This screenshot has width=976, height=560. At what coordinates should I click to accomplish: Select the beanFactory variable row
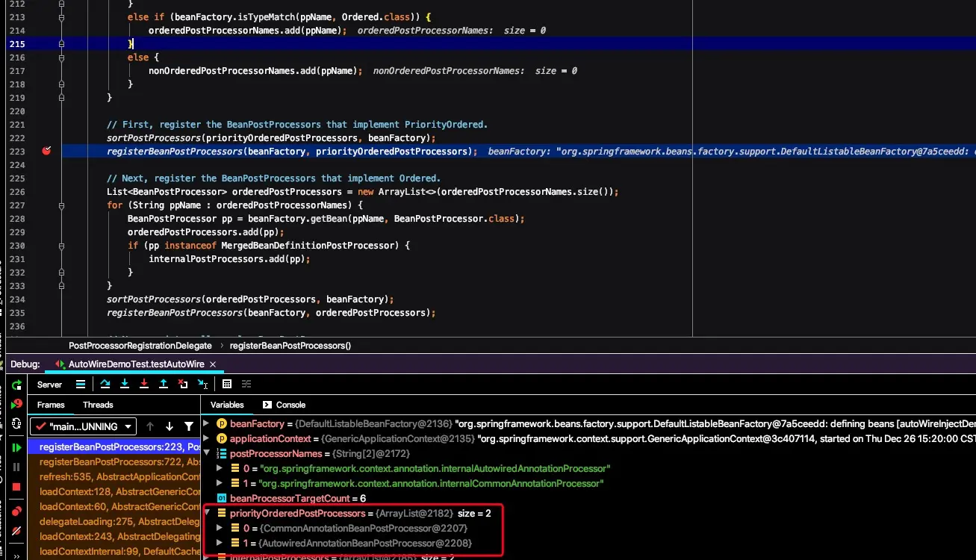(x=588, y=424)
